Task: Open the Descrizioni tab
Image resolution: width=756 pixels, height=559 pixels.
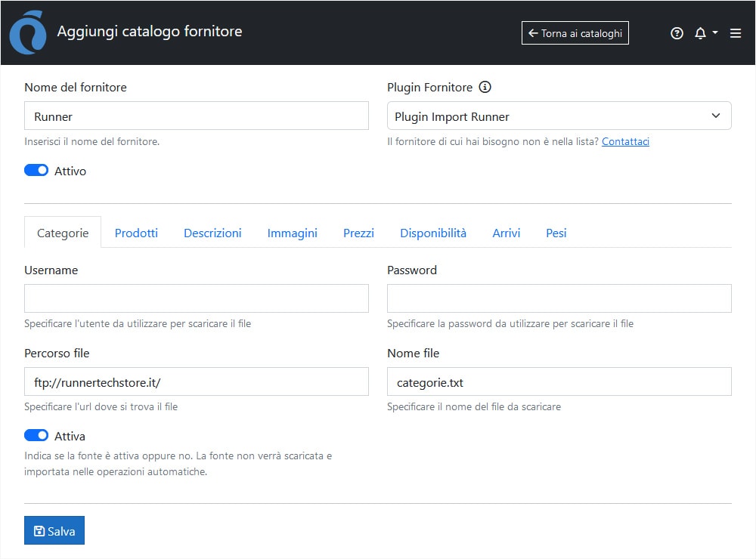Action: tap(212, 233)
